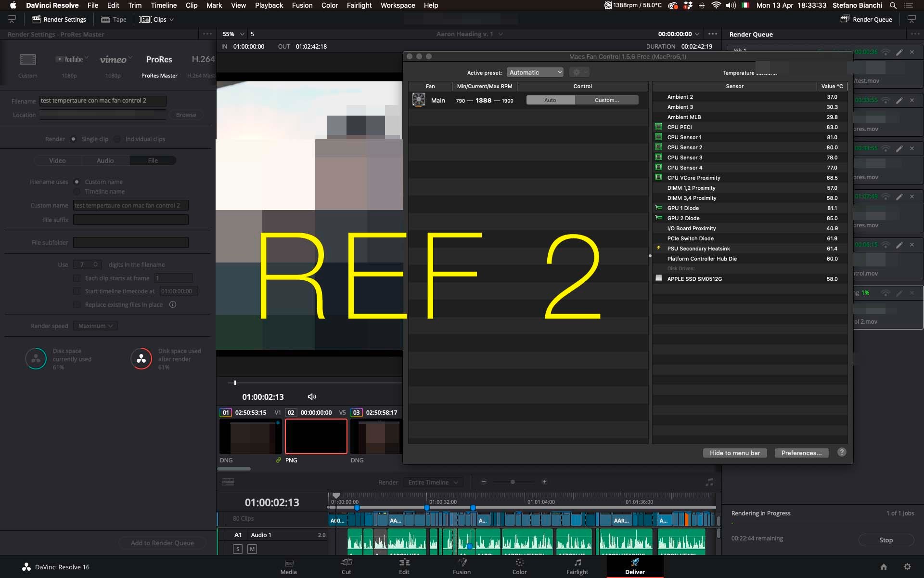Click the home project manager icon
The image size is (924, 578).
pyautogui.click(x=884, y=567)
